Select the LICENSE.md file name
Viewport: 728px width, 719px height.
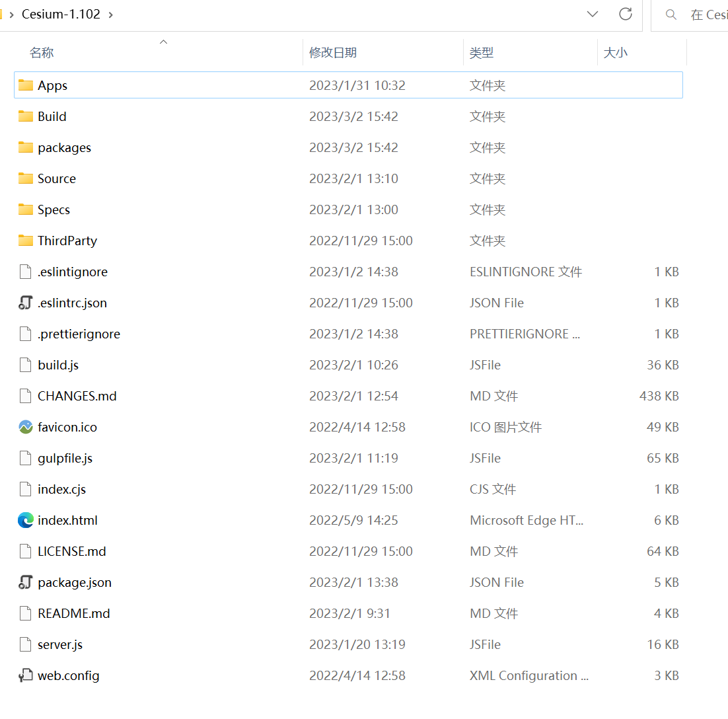(x=72, y=551)
